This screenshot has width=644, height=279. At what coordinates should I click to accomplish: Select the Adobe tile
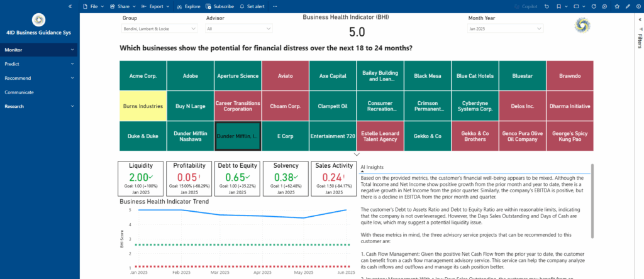pyautogui.click(x=190, y=76)
